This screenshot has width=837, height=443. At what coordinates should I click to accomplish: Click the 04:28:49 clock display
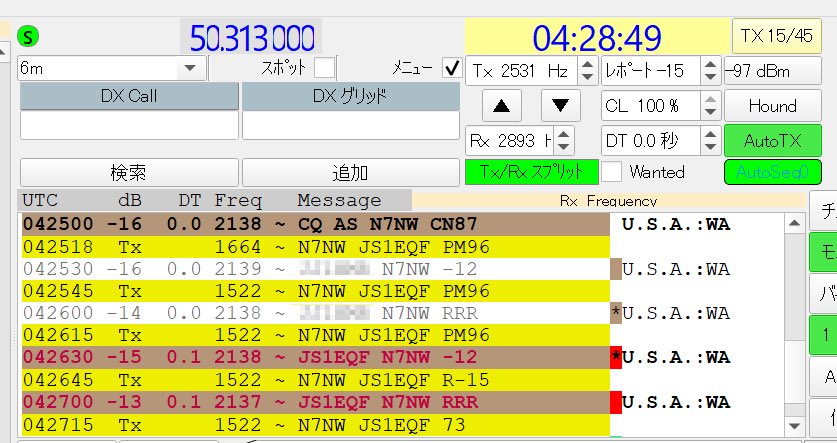click(x=597, y=37)
